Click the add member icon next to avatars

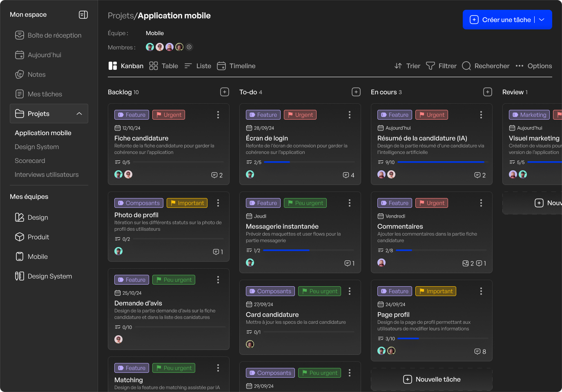(x=189, y=47)
